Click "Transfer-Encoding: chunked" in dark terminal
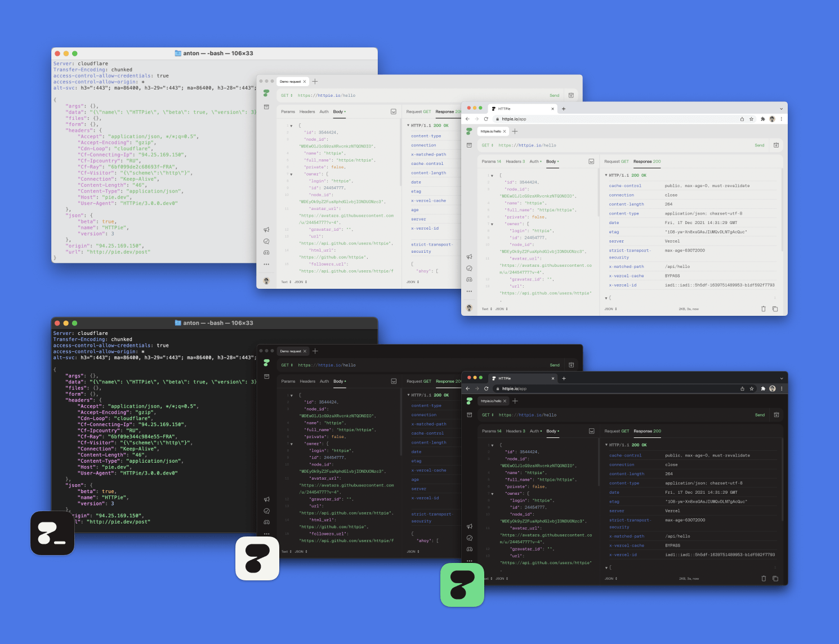 click(93, 339)
